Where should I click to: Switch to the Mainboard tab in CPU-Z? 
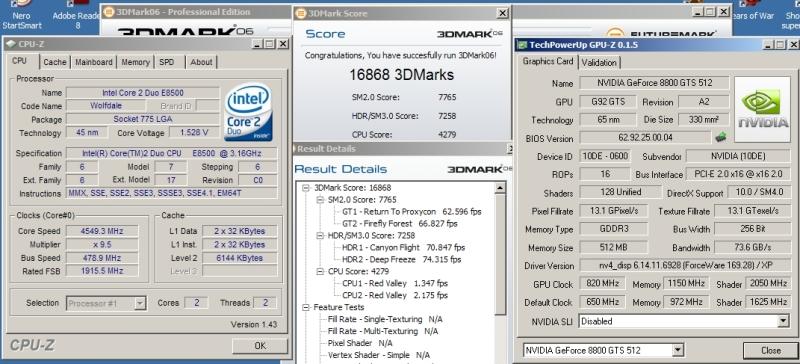click(93, 62)
